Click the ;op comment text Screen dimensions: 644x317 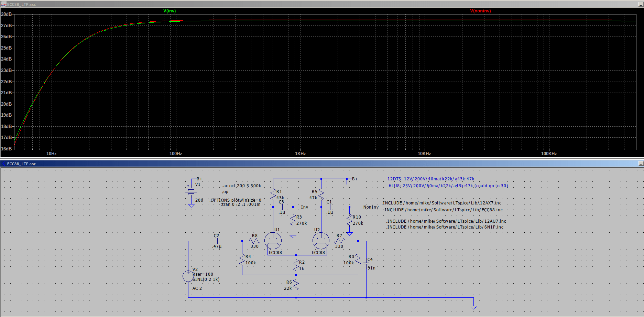click(x=225, y=192)
